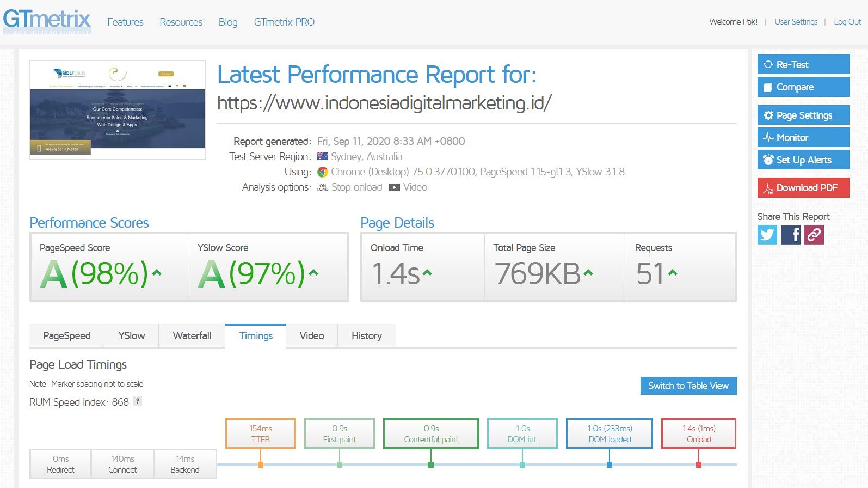The width and height of the screenshot is (868, 488).
Task: Select the Onload timing marker
Action: click(699, 434)
